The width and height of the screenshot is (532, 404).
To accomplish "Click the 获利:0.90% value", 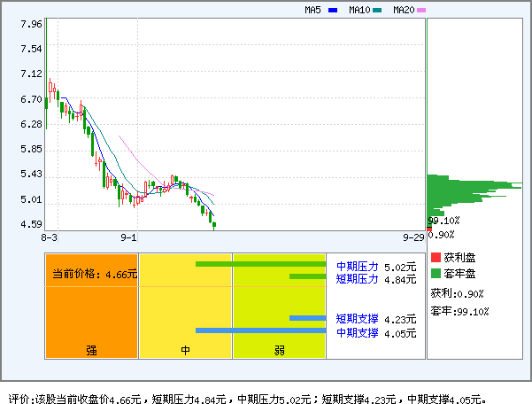I will coord(457,293).
